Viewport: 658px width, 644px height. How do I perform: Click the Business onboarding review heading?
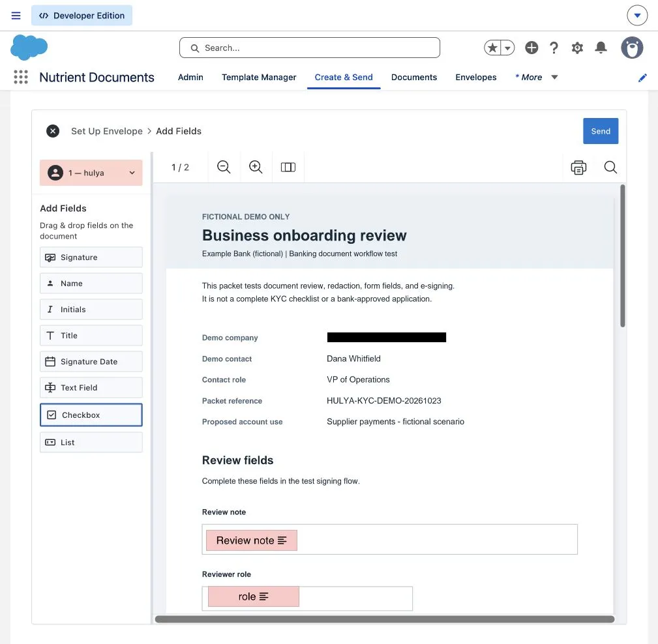click(305, 235)
